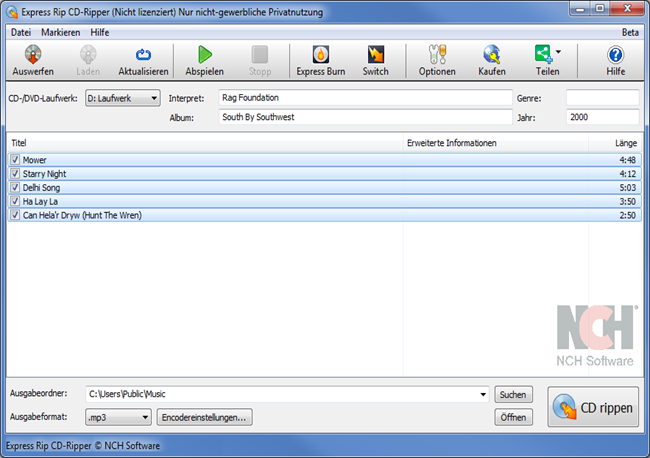
Task: Open the Markieren menu
Action: [x=61, y=32]
